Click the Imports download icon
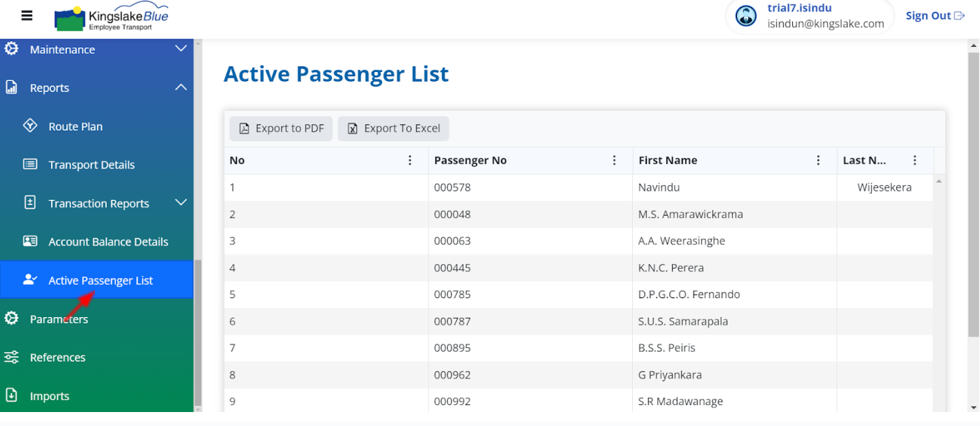The width and height of the screenshot is (980, 426). tap(11, 395)
